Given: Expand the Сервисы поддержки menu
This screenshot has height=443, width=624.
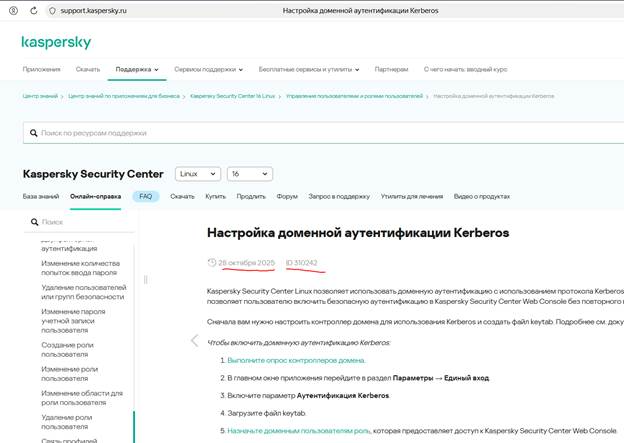Looking at the screenshot, I should 209,69.
